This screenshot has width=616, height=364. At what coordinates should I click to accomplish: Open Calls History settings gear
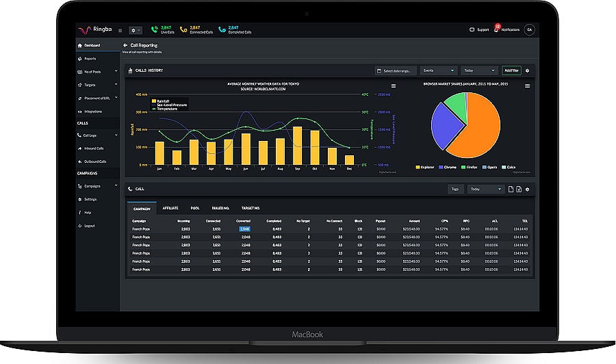(527, 70)
